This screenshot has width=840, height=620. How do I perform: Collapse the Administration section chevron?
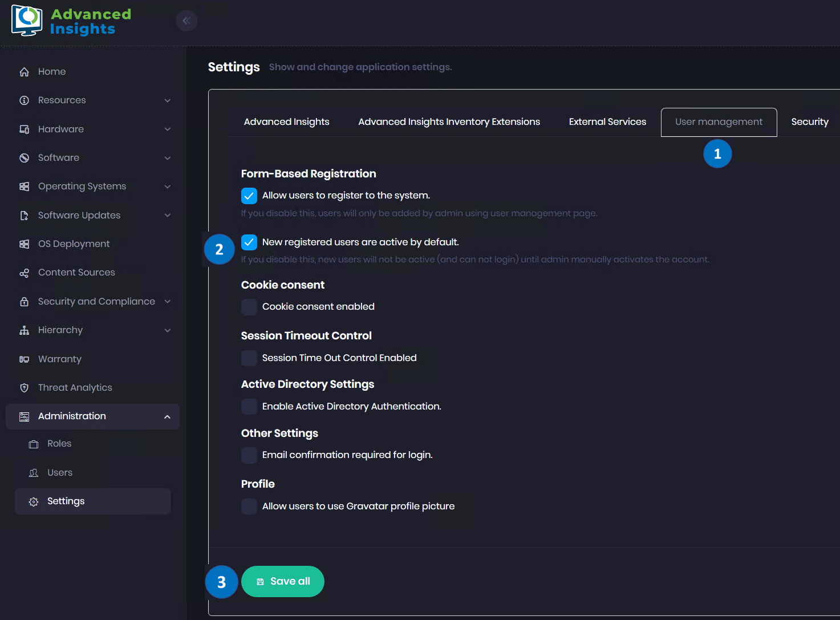[167, 417]
